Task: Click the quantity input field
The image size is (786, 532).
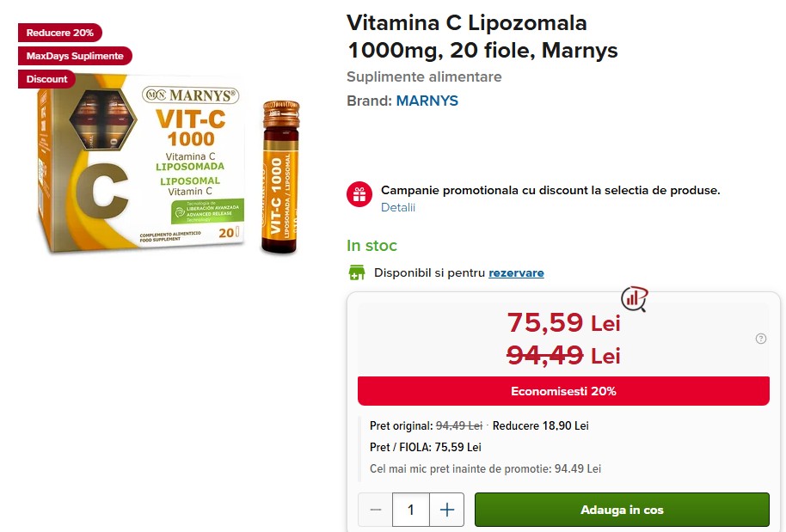Action: click(411, 510)
